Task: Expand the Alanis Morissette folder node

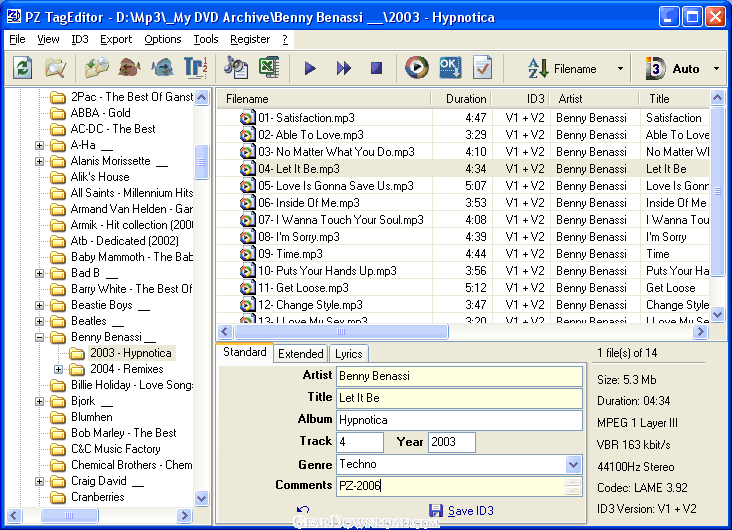Action: [40, 162]
